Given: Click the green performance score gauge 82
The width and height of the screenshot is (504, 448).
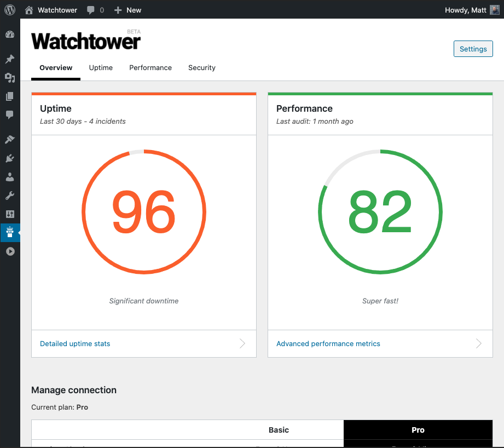Looking at the screenshot, I should pos(380,211).
